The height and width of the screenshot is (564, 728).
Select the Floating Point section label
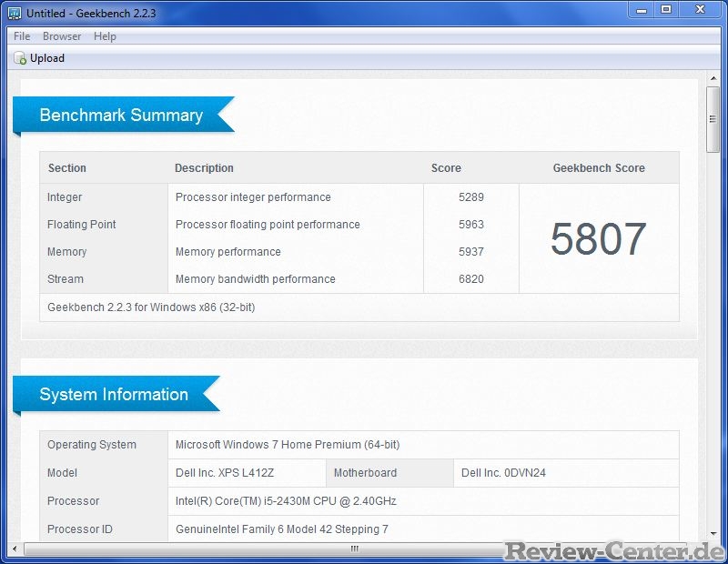coord(82,225)
